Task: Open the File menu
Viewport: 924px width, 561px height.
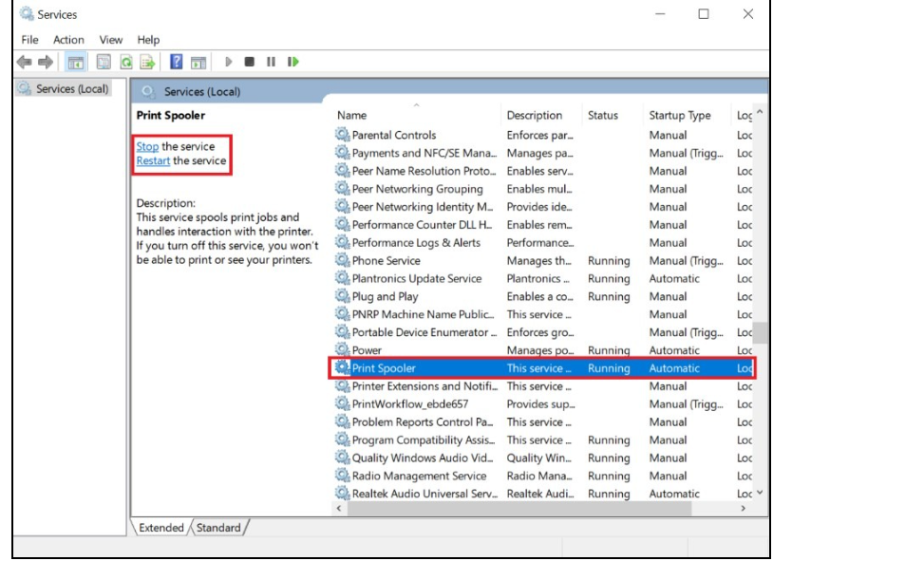Action: point(29,40)
